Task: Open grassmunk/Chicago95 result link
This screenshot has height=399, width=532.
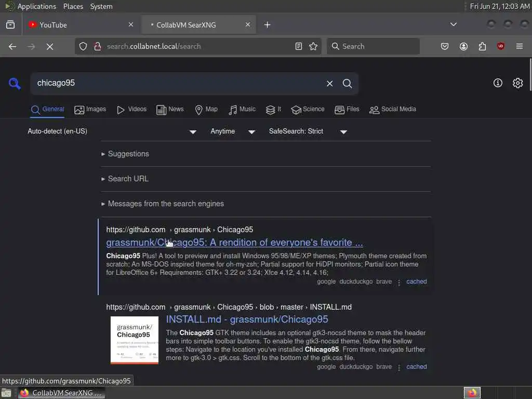Action: [x=234, y=243]
